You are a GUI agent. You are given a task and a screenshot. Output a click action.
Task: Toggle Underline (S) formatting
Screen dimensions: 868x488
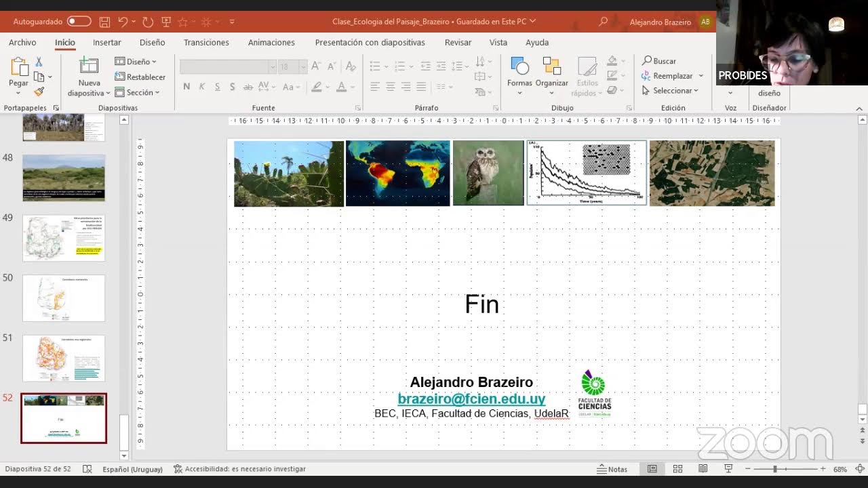(217, 87)
